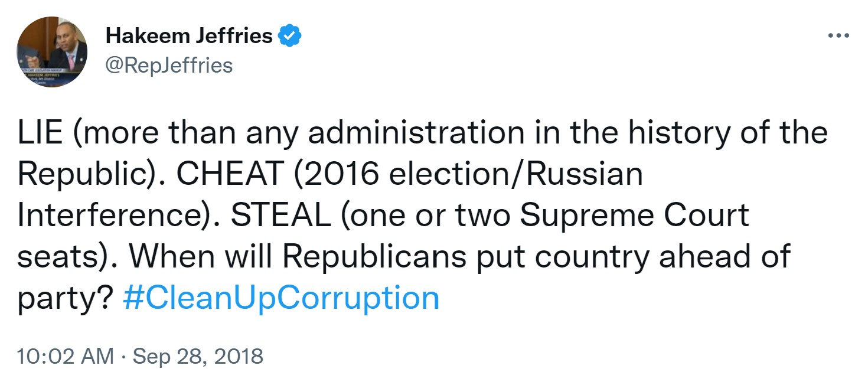The width and height of the screenshot is (868, 385).
Task: Open Hakeem Jeffries' profile picture
Action: pyautogui.click(x=52, y=52)
